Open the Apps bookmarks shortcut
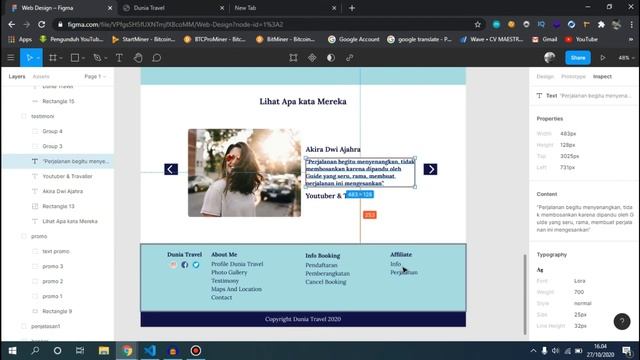Viewport: 640px width, 360px height. tap(20, 40)
